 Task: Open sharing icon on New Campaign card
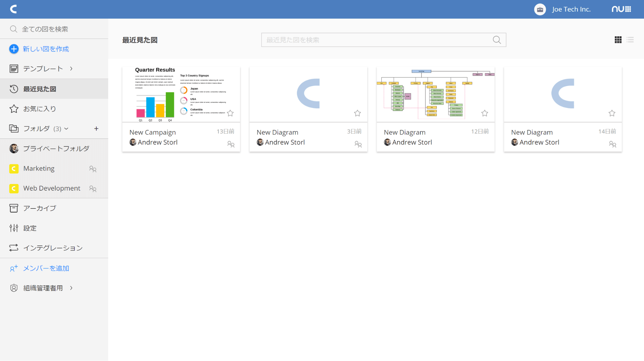231,144
